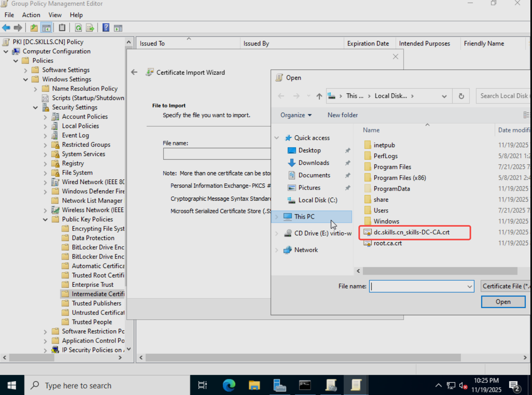
Task: Click the clock showing 10:25 PM
Action: point(486,385)
